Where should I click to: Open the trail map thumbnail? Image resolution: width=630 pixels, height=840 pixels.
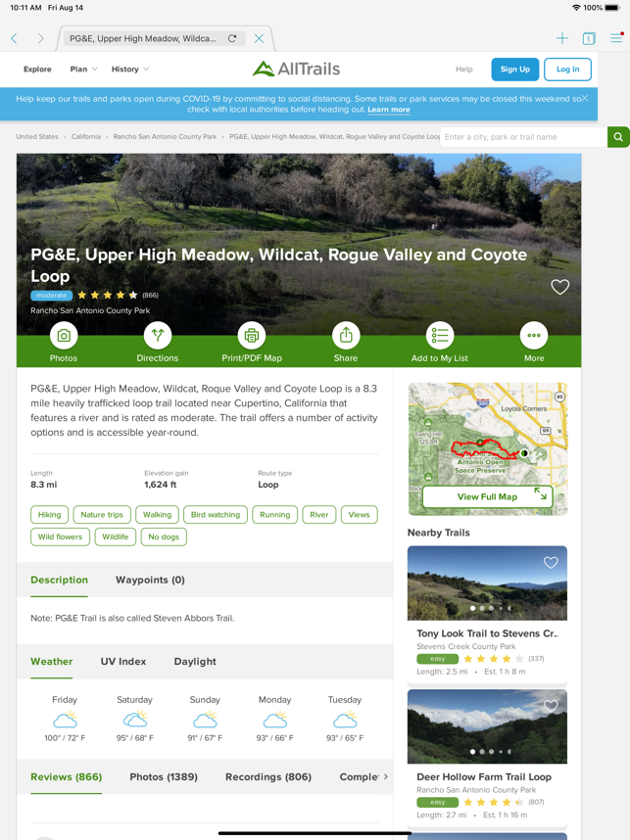pos(487,449)
